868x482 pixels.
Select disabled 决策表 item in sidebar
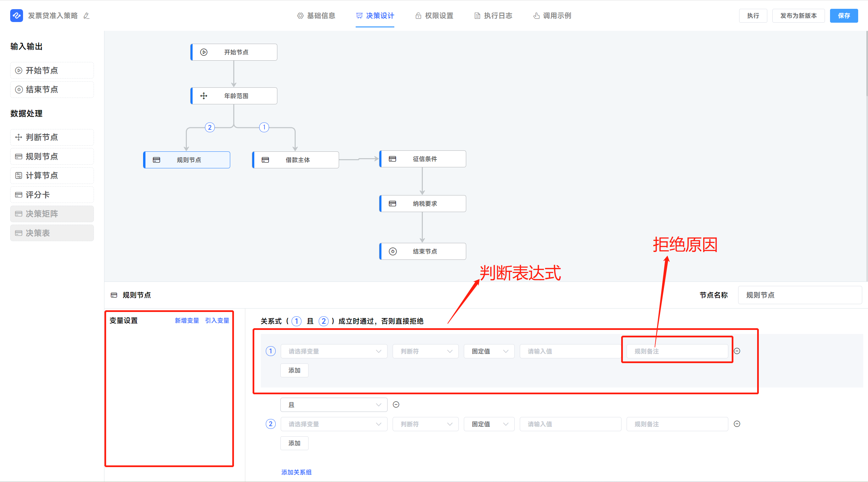click(52, 233)
